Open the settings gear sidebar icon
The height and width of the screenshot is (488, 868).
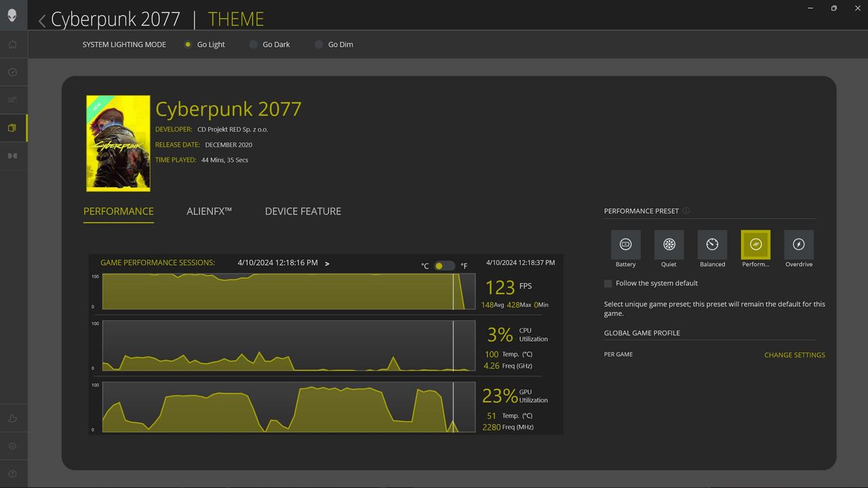click(12, 446)
